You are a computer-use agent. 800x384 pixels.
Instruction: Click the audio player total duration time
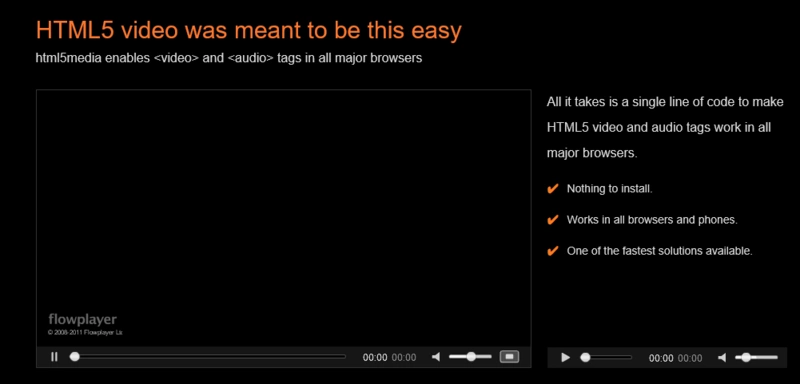[x=690, y=359]
